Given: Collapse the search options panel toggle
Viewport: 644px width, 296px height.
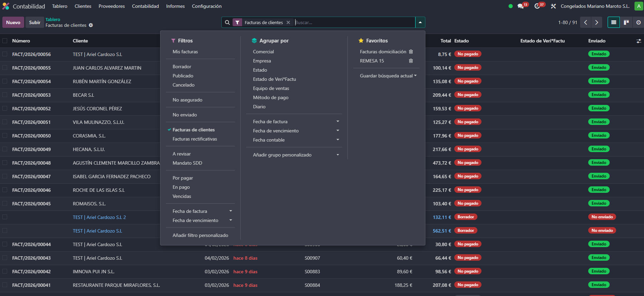Looking at the screenshot, I should click(x=420, y=22).
